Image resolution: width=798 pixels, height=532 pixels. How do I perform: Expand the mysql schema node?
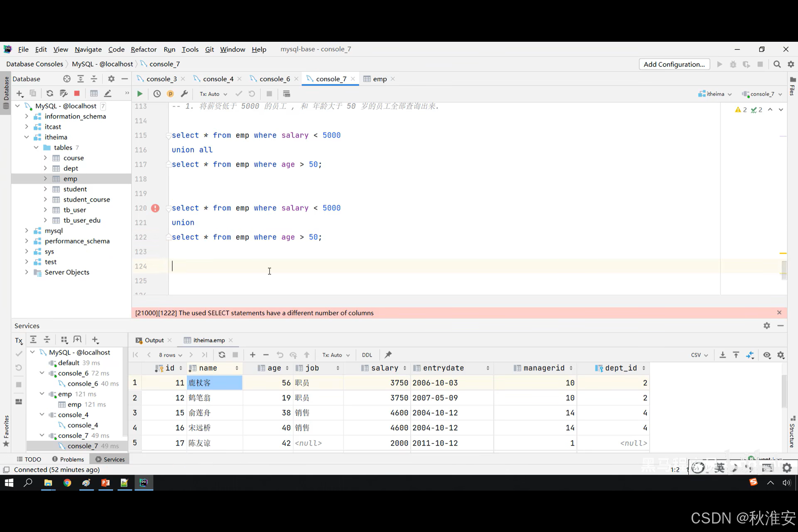[x=27, y=231]
